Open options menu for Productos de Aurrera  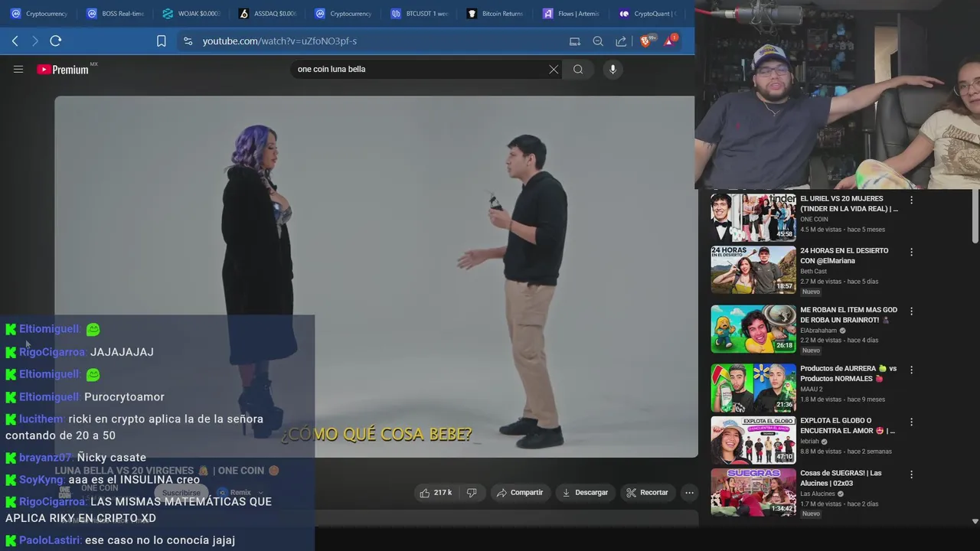911,370
